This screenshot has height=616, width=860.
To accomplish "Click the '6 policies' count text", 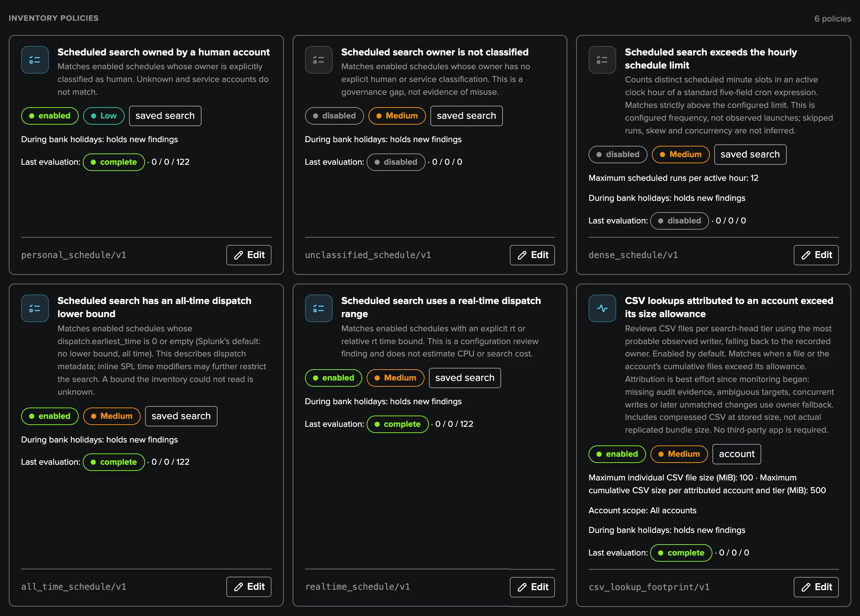I will tap(833, 19).
